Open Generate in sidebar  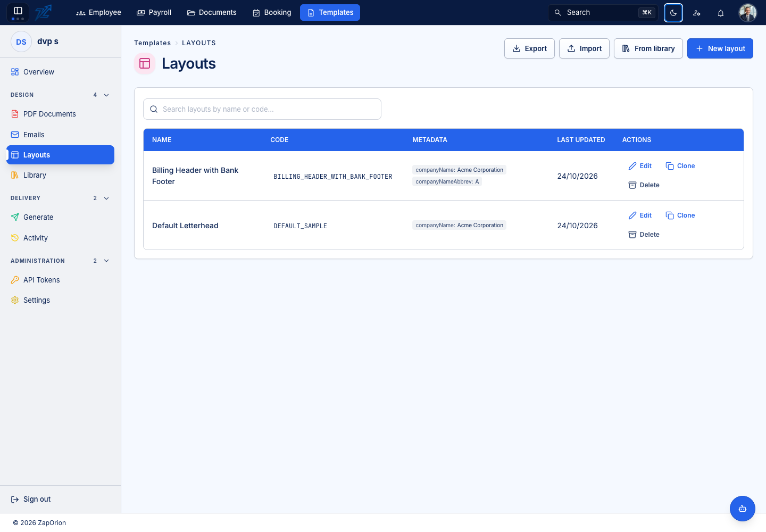click(60, 218)
